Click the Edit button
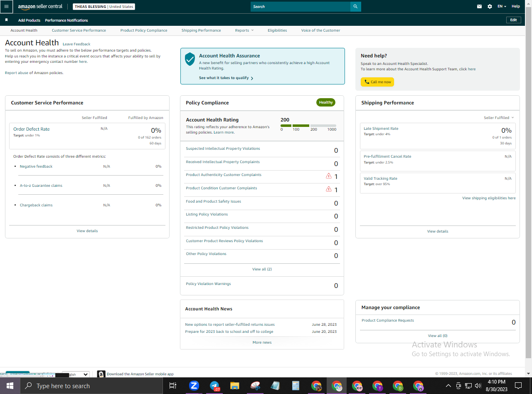The width and height of the screenshot is (532, 394). (513, 20)
